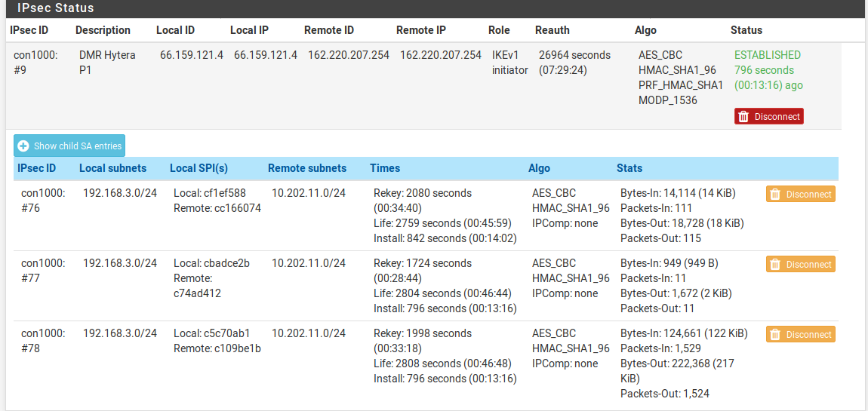Expand Show child SA entries
The image size is (868, 411).
tap(69, 146)
